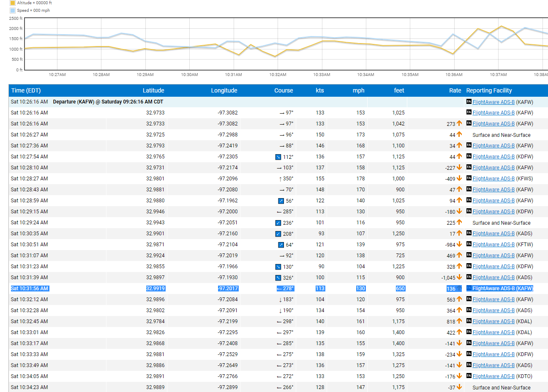Click FA logo icon in the 10:30:35 AM row
This screenshot has width=548, height=392.
(469, 233)
